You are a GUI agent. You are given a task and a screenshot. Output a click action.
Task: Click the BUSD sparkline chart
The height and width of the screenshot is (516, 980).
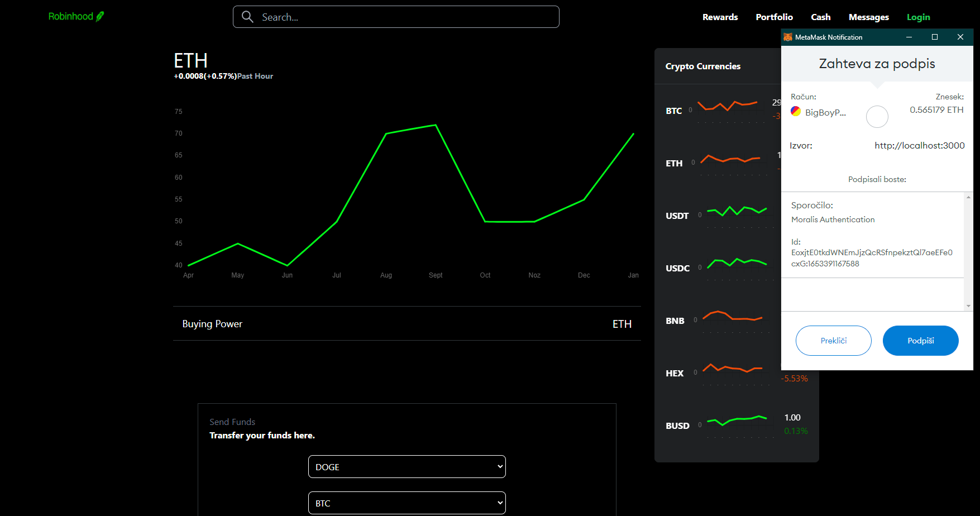[737, 420]
